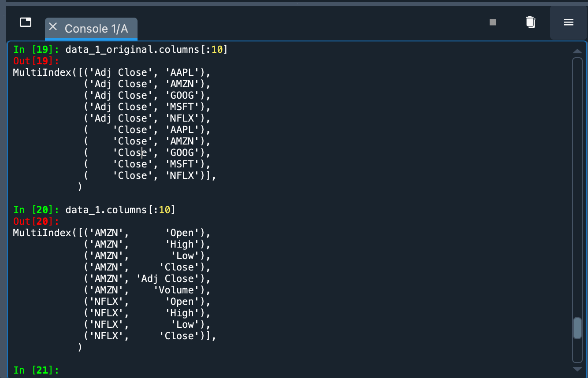
Task: Interrupt the kernel with the stop square icon
Action: click(x=493, y=22)
